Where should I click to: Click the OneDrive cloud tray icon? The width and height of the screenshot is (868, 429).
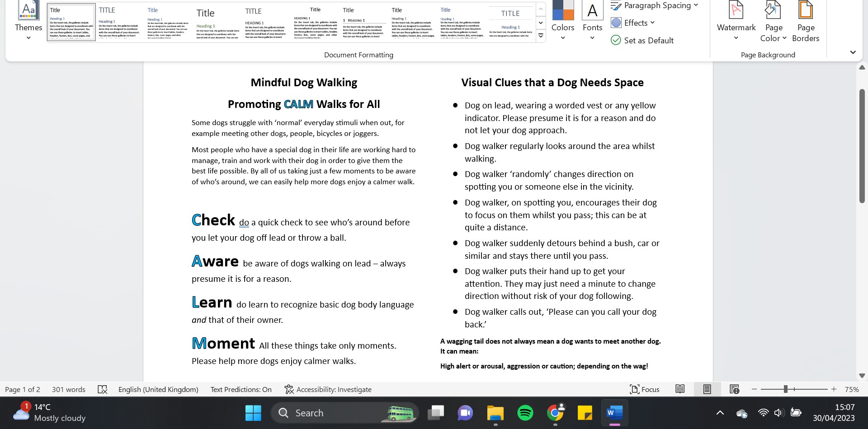click(742, 413)
